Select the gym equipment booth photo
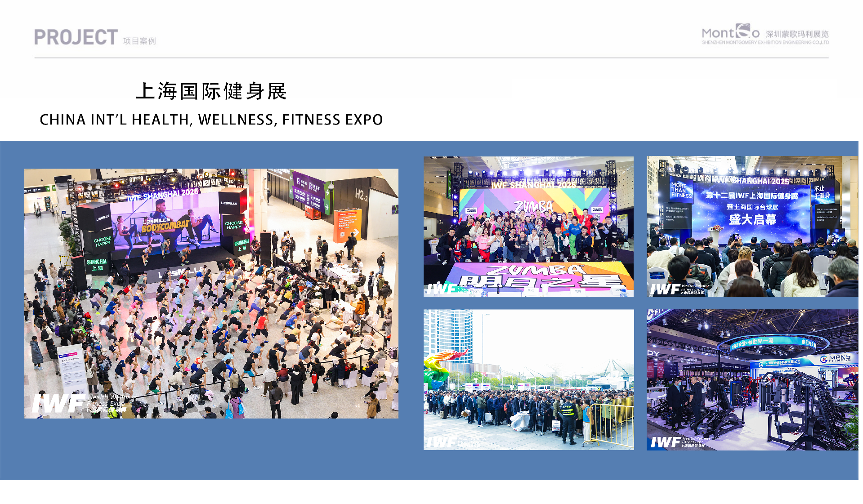 coord(752,379)
